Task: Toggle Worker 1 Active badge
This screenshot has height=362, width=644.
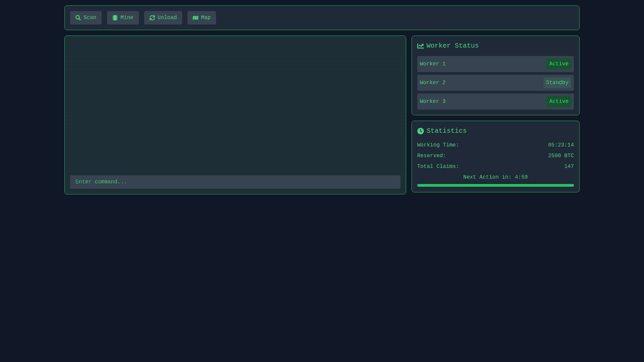Action: tap(558, 64)
